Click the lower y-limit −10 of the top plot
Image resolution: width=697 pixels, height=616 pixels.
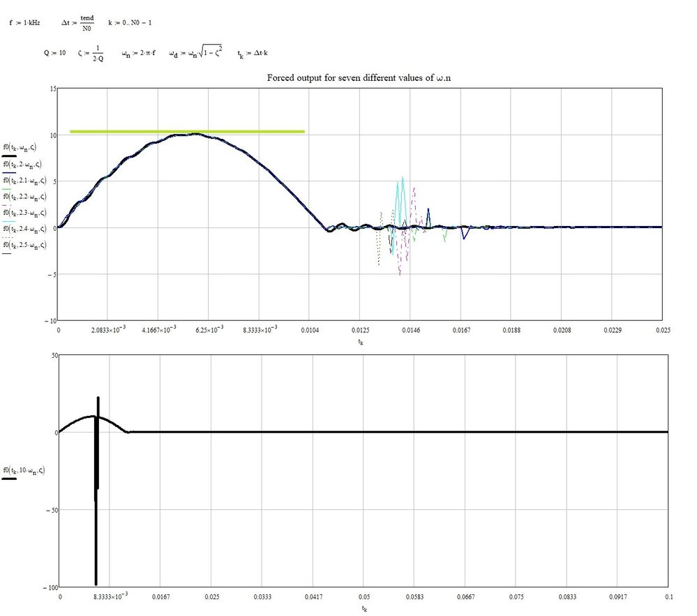50,321
